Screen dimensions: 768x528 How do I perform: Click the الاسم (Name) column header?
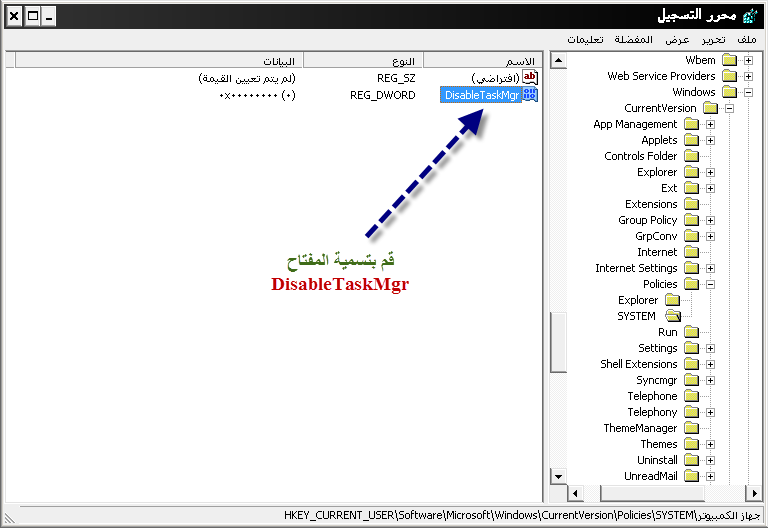click(x=483, y=60)
